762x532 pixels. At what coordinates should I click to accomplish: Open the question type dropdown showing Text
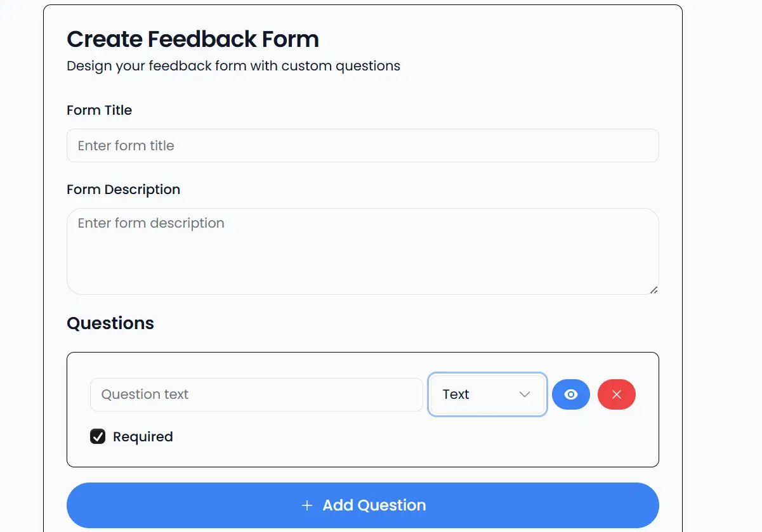click(487, 394)
